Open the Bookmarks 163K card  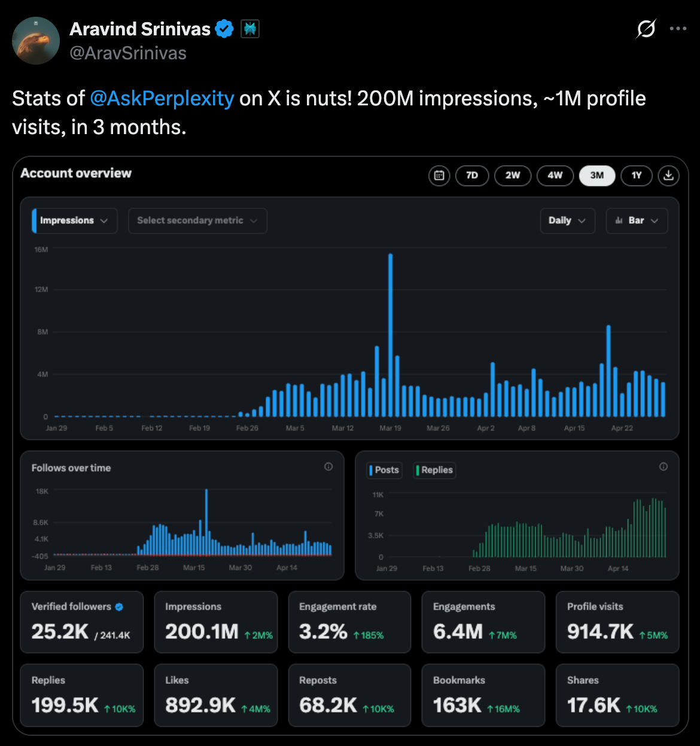click(x=483, y=695)
